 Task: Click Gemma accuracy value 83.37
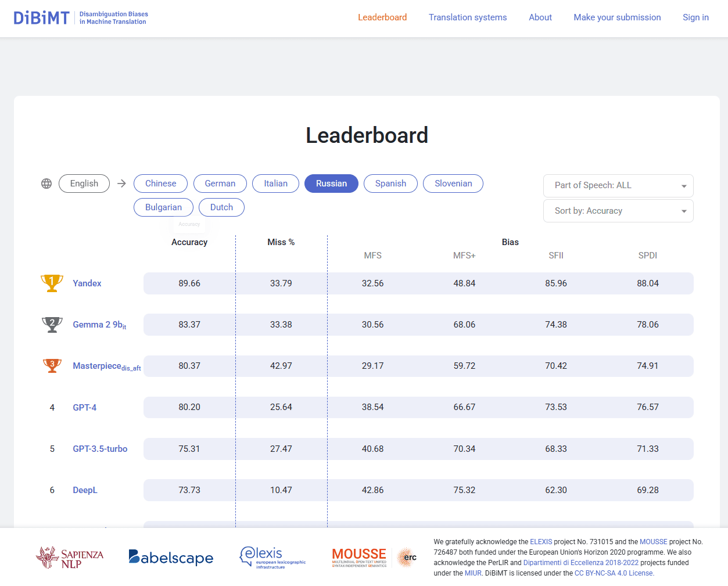(189, 325)
